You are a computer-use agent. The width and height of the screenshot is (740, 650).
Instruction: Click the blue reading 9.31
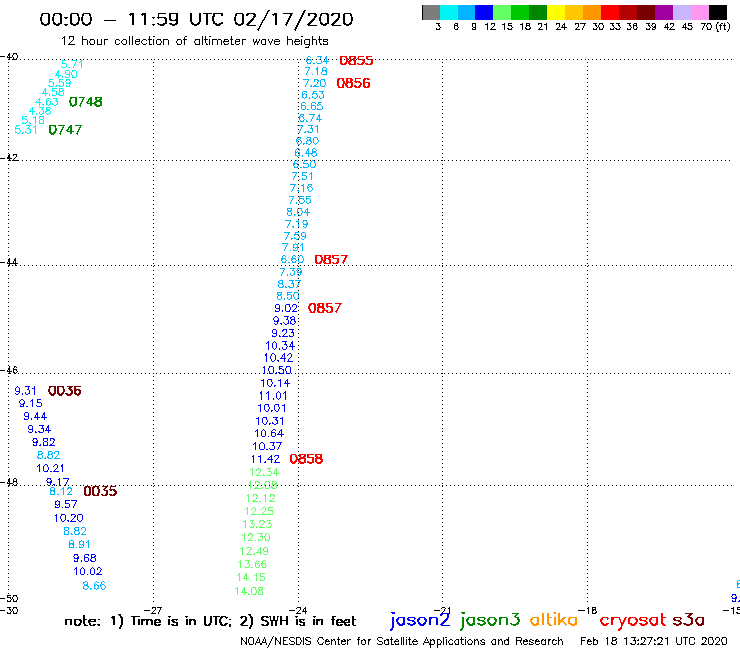point(25,391)
